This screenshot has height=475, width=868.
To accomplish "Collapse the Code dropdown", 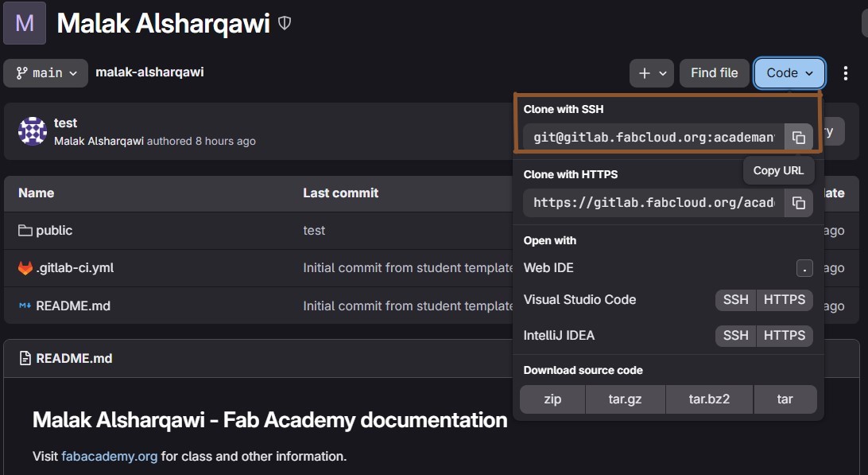I will click(x=788, y=72).
